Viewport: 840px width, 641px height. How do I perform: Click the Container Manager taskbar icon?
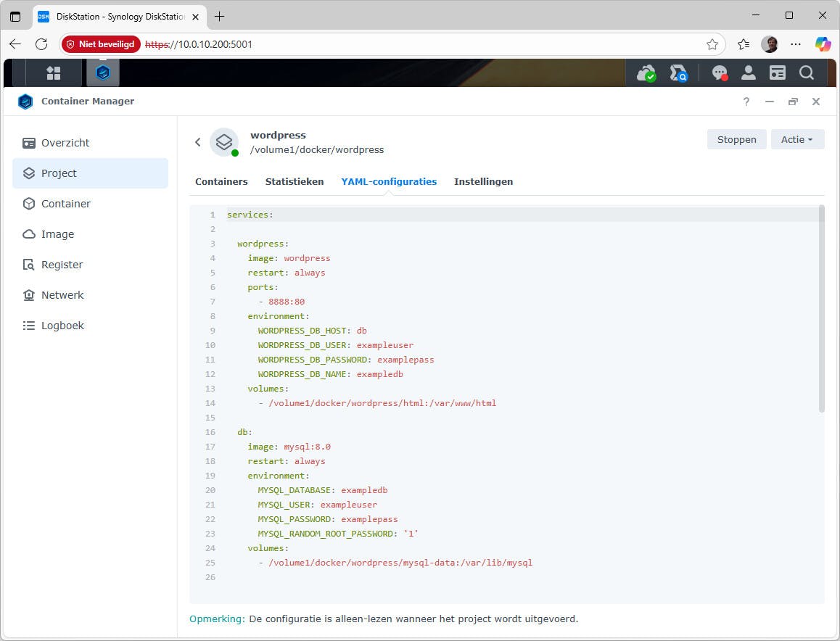click(103, 73)
